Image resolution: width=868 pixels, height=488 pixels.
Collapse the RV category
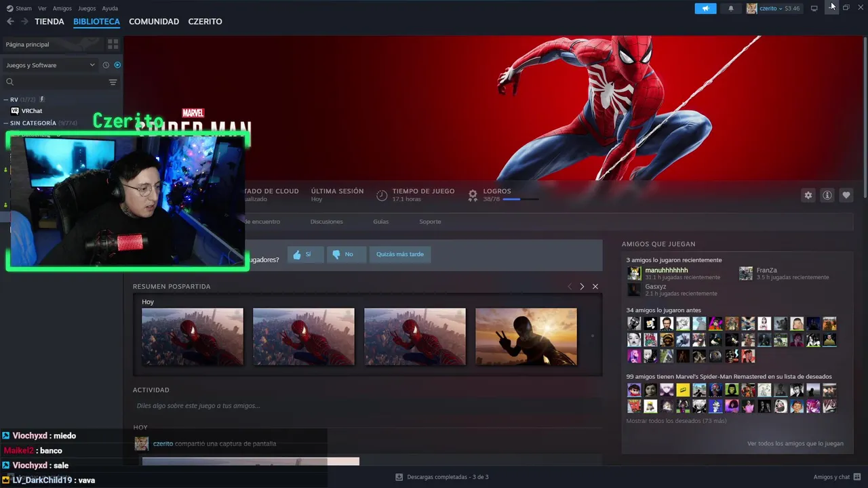coord(6,100)
